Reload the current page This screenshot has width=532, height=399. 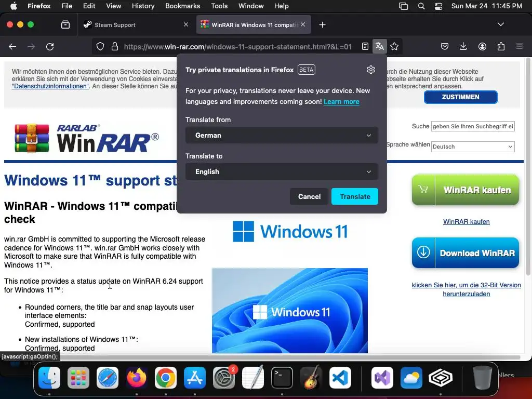pyautogui.click(x=50, y=46)
